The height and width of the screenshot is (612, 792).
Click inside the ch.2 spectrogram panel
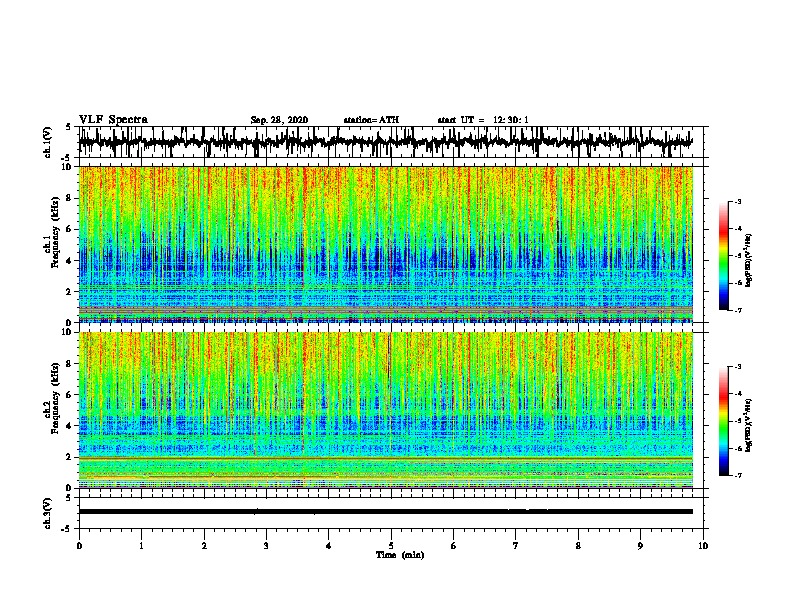click(x=385, y=410)
